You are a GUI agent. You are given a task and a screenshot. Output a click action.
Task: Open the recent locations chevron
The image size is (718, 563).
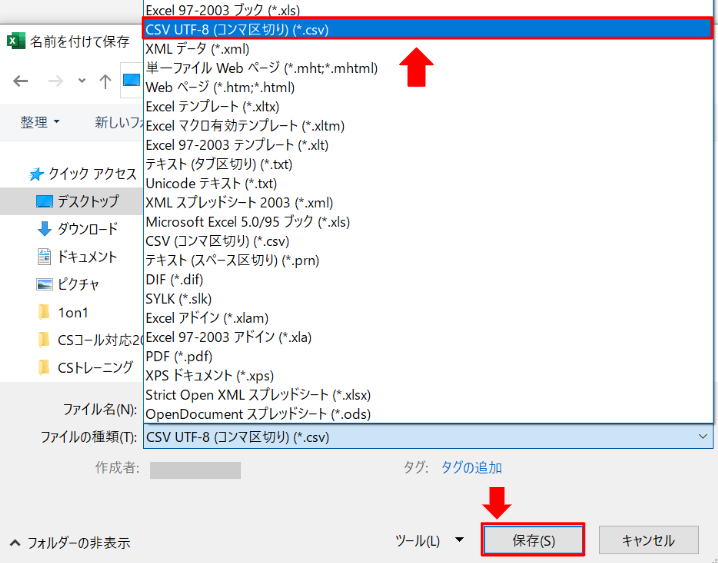click(82, 81)
